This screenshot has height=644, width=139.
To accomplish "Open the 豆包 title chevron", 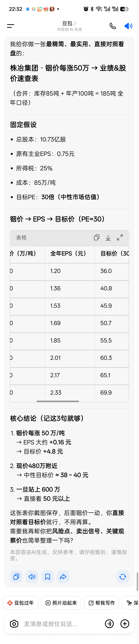I will [x=75, y=23].
